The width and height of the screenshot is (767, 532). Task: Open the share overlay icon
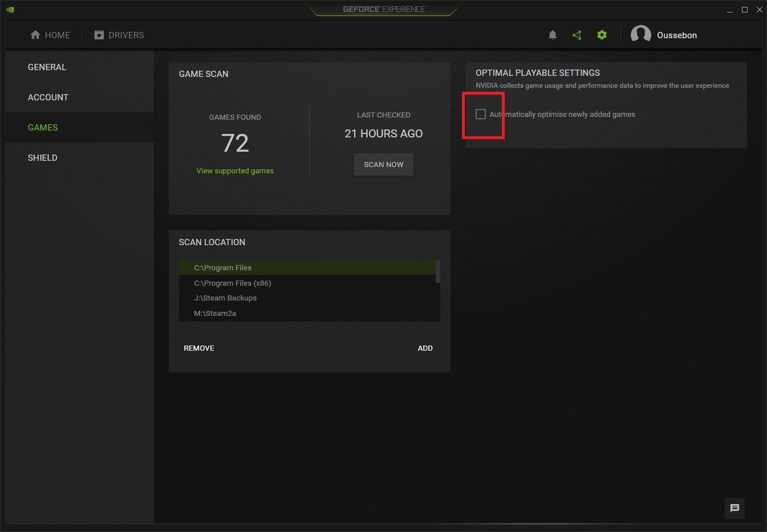click(x=577, y=35)
